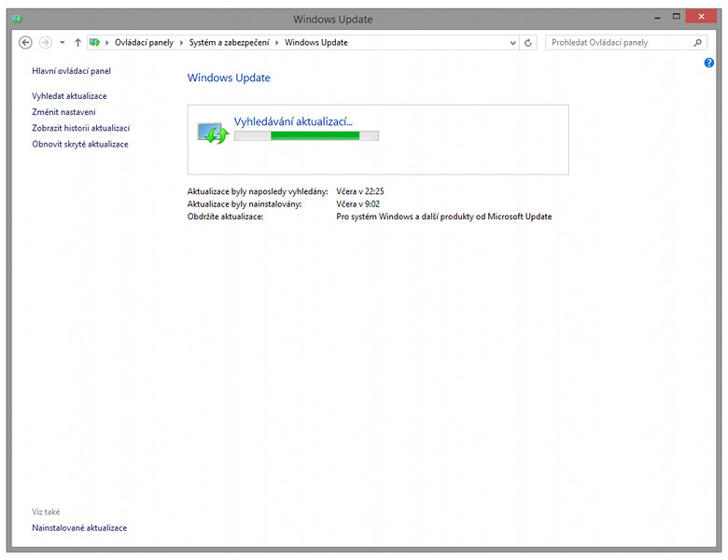The height and width of the screenshot is (560, 728).
Task: Click the Aktualizace byly naposledy vyhledány label
Action: pos(258,191)
